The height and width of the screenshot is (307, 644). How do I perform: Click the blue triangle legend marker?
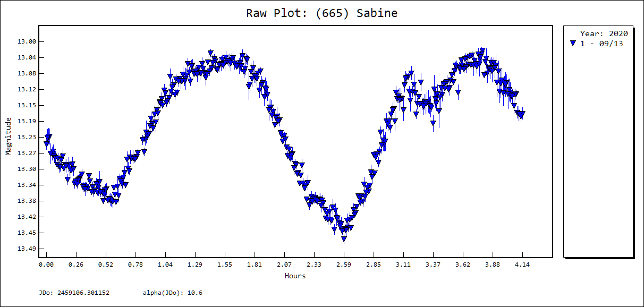[572, 44]
